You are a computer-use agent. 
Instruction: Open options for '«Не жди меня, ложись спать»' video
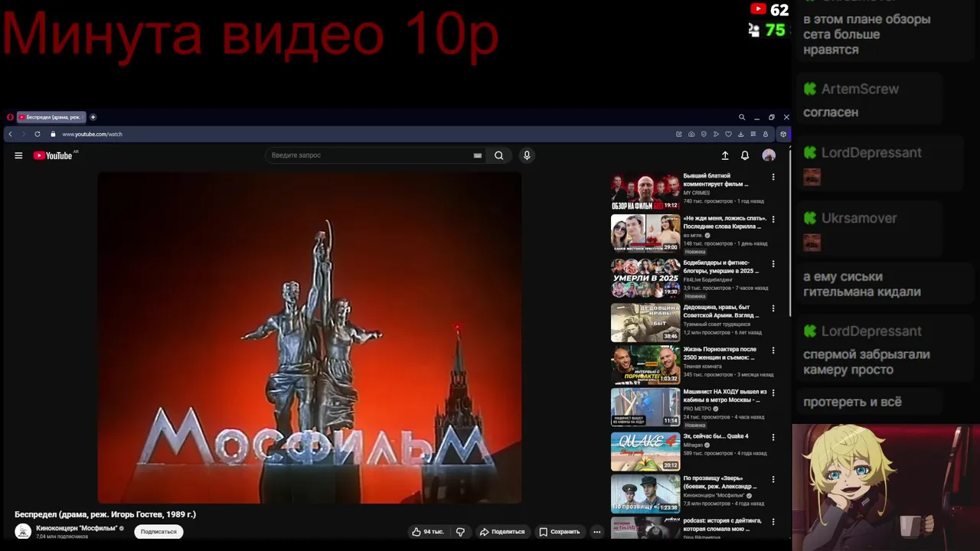(773, 219)
